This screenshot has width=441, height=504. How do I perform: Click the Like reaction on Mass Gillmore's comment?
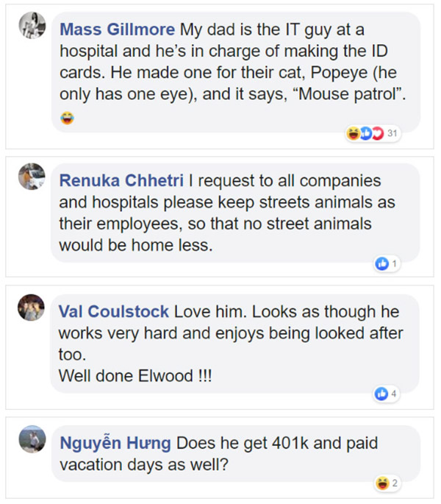coord(365,133)
